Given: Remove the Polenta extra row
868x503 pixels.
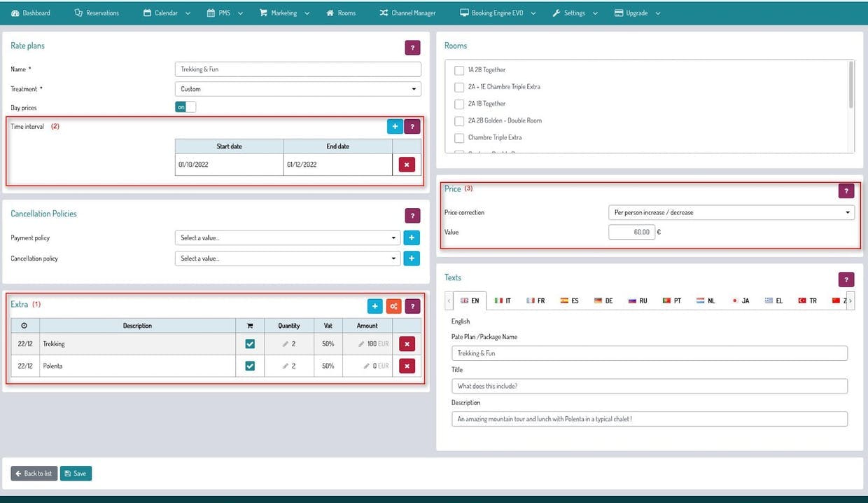Looking at the screenshot, I should coord(407,366).
